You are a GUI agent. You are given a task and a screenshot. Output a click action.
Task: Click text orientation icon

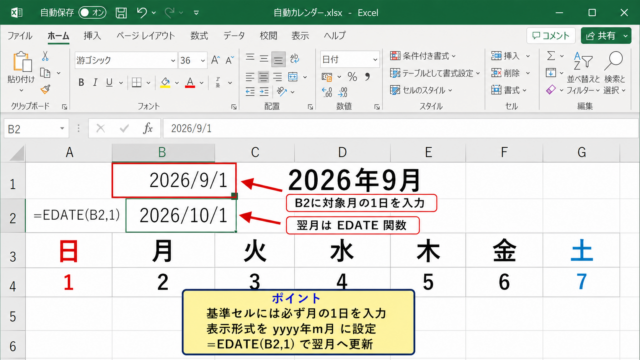(x=282, y=91)
